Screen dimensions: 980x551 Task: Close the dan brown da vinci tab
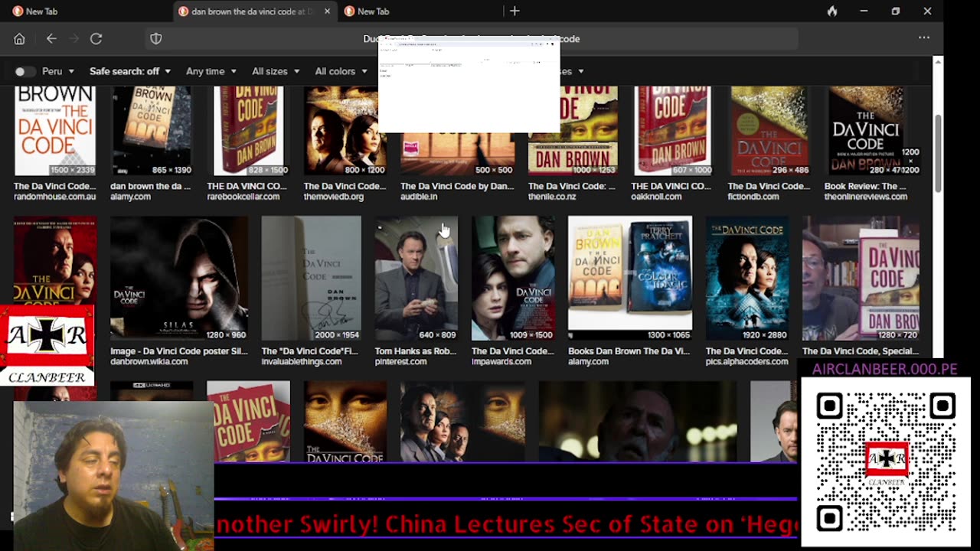point(328,11)
